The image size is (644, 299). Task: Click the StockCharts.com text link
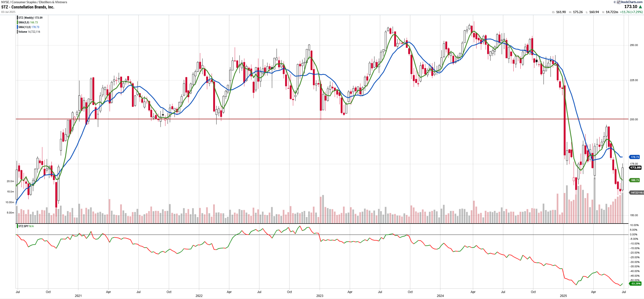632,2
